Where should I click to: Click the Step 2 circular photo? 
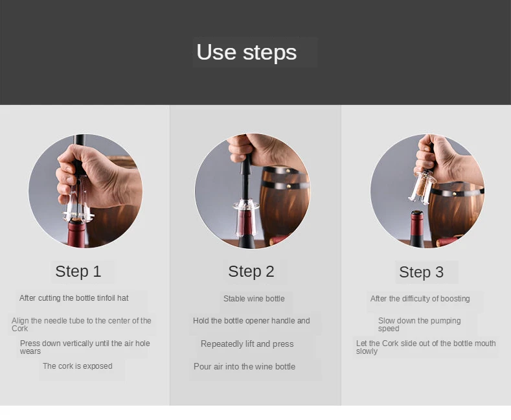(253, 191)
